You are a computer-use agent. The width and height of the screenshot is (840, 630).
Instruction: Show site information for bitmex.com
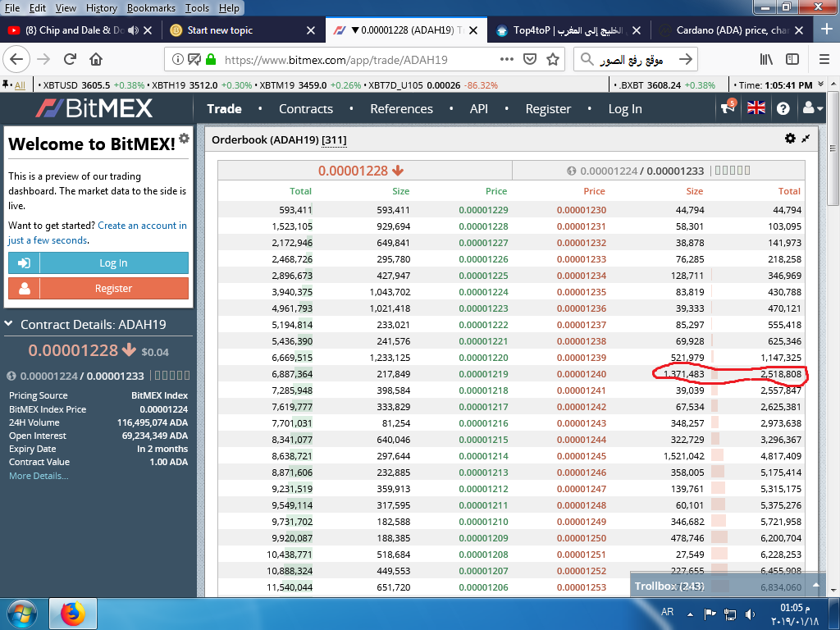click(x=177, y=59)
